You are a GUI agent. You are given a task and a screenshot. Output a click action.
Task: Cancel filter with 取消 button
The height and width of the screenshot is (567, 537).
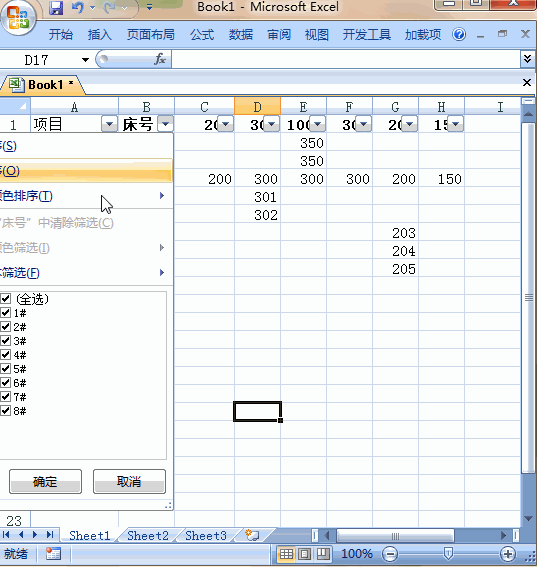pyautogui.click(x=129, y=482)
